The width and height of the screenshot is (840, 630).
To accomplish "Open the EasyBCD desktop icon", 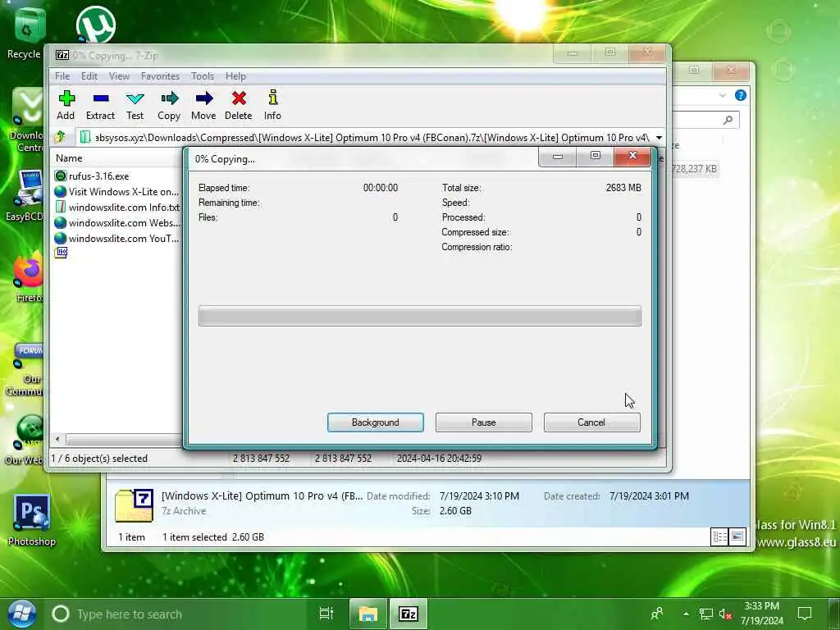I will coord(25,195).
